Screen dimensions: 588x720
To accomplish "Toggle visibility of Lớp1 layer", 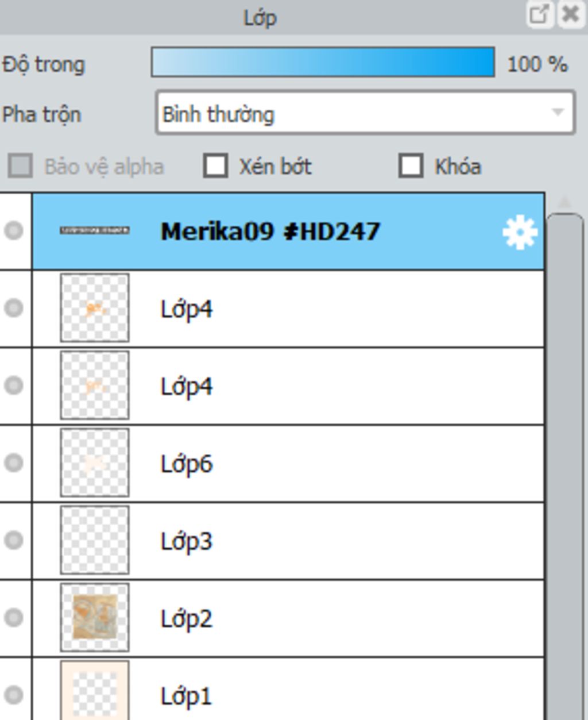I will coord(14,695).
